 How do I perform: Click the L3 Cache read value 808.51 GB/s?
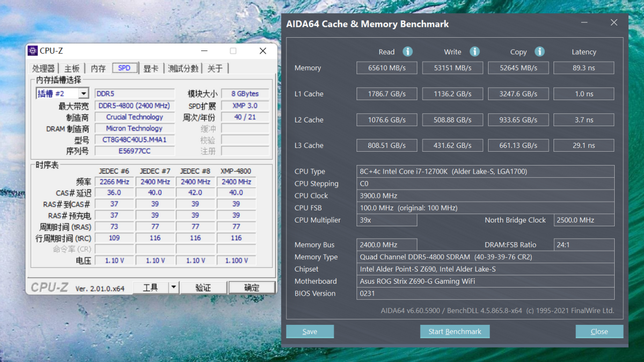(x=387, y=145)
